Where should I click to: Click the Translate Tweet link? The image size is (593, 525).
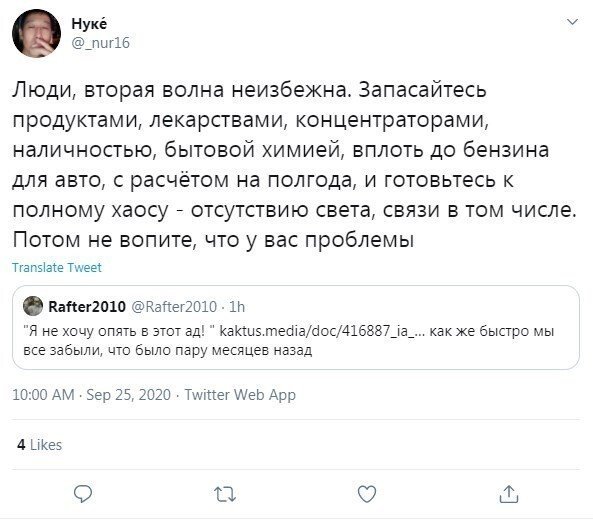coord(57,267)
